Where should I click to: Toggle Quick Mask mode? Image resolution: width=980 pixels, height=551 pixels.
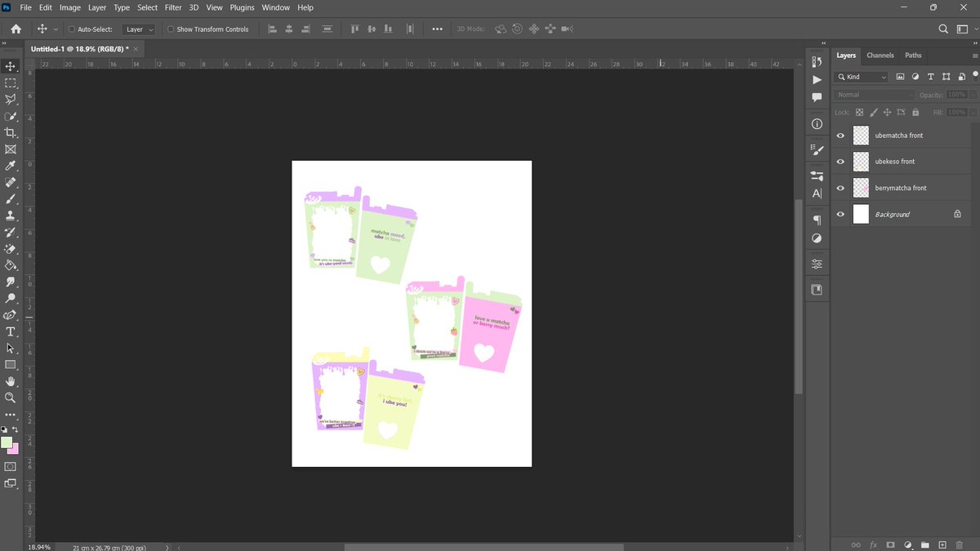11,466
